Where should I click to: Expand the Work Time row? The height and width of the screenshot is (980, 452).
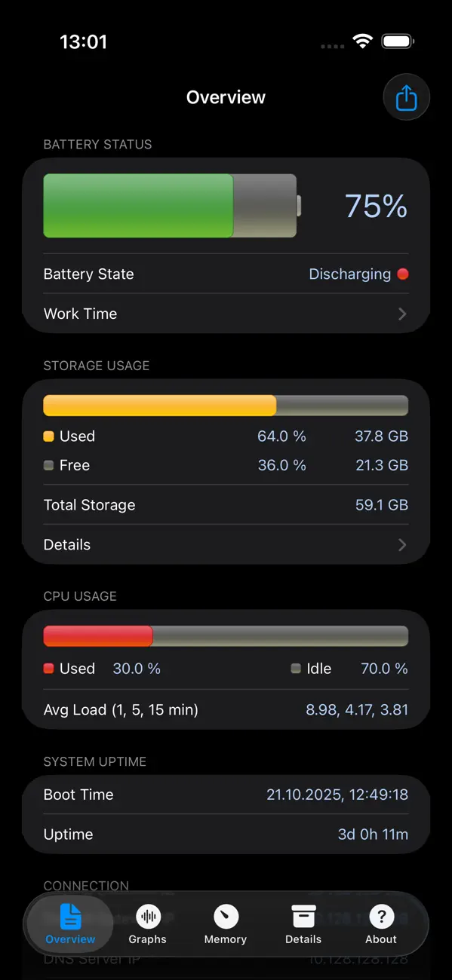[226, 314]
